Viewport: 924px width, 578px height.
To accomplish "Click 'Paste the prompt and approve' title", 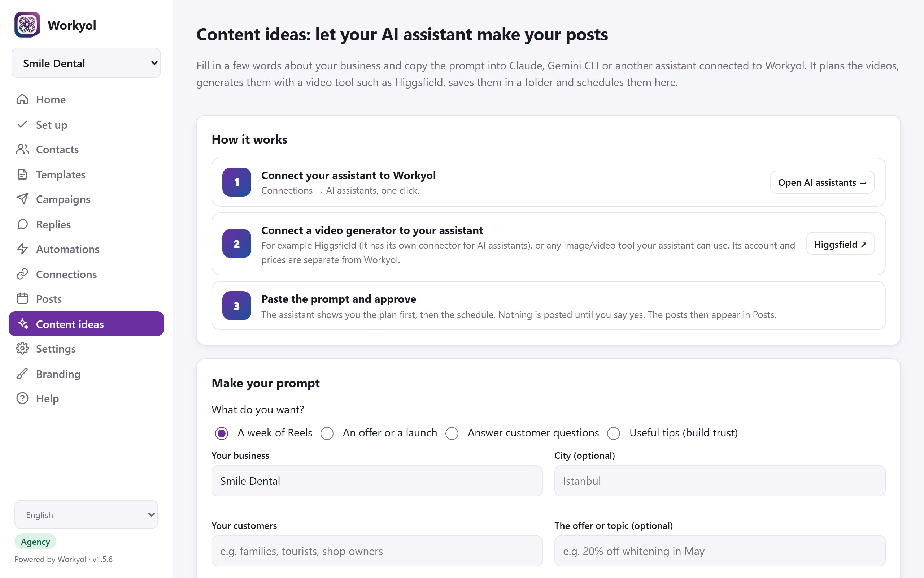I will 338,299.
